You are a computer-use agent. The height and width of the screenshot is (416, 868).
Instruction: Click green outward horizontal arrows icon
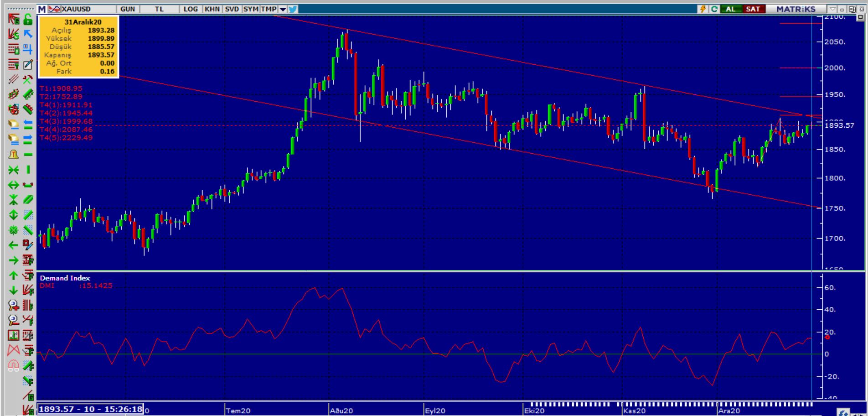pyautogui.click(x=14, y=185)
